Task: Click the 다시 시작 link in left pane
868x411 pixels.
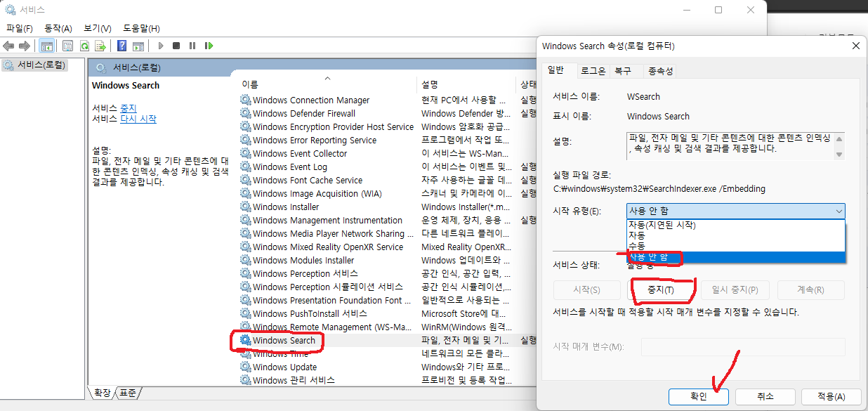Action: tap(138, 119)
